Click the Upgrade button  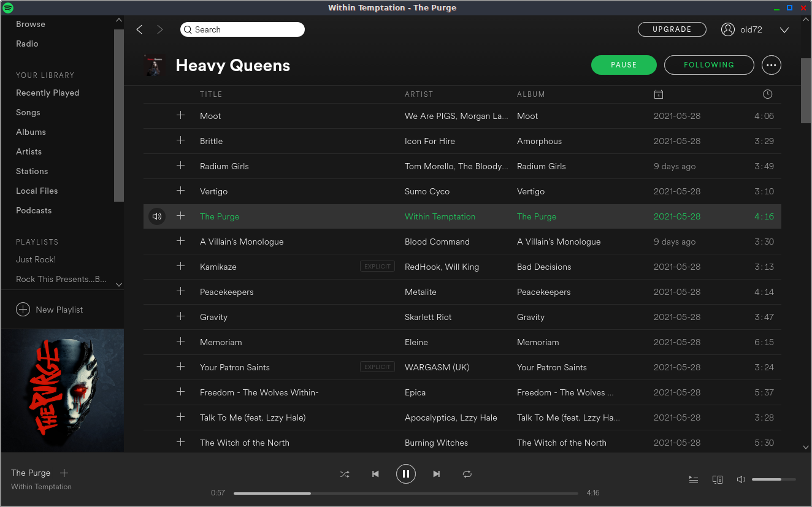(x=672, y=29)
